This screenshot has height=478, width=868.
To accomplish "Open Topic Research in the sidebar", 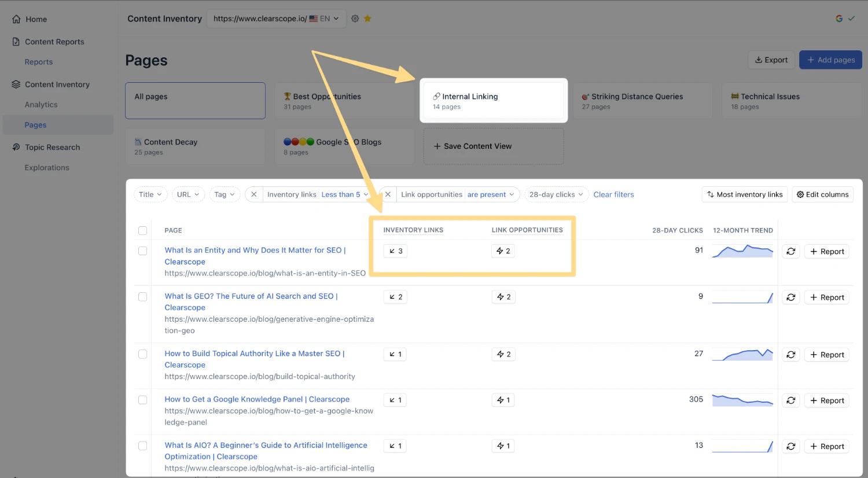I will tap(52, 148).
